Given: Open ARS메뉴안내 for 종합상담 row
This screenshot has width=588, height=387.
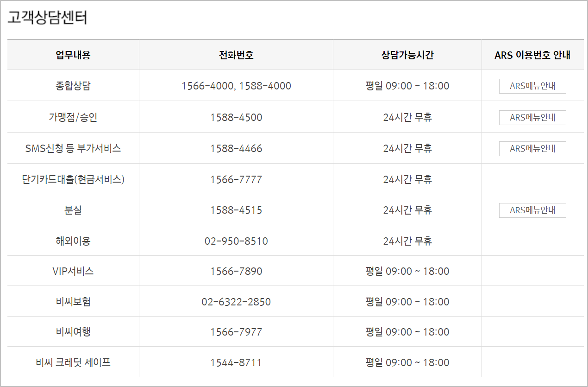Looking at the screenshot, I should pos(532,86).
